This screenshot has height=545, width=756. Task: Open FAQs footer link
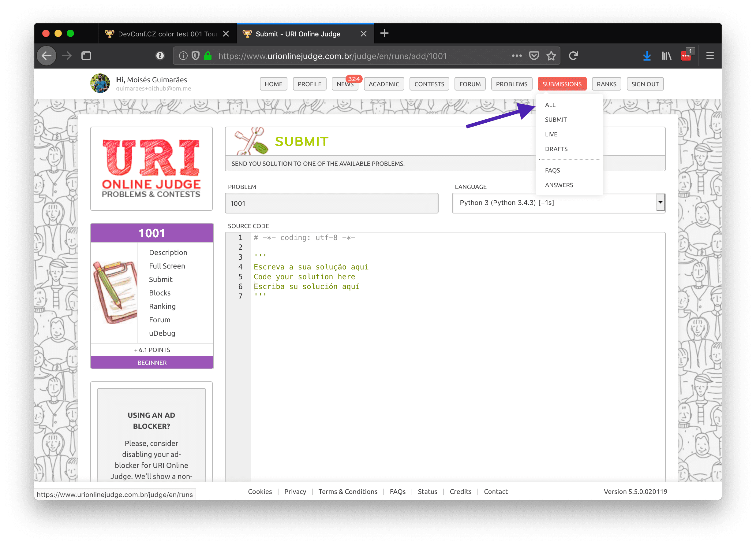click(397, 491)
